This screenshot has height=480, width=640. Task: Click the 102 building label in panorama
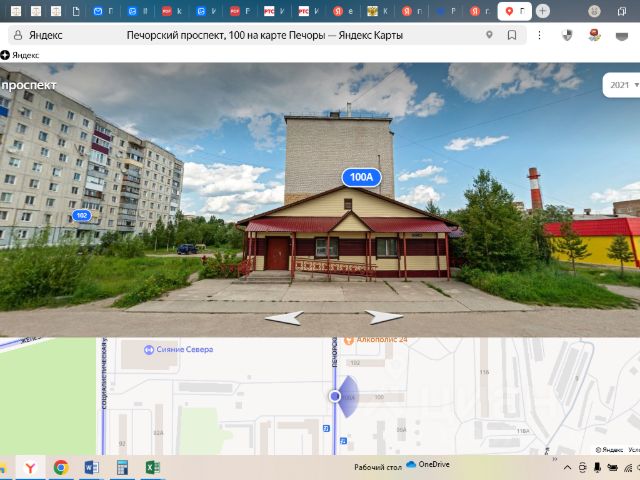[82, 215]
